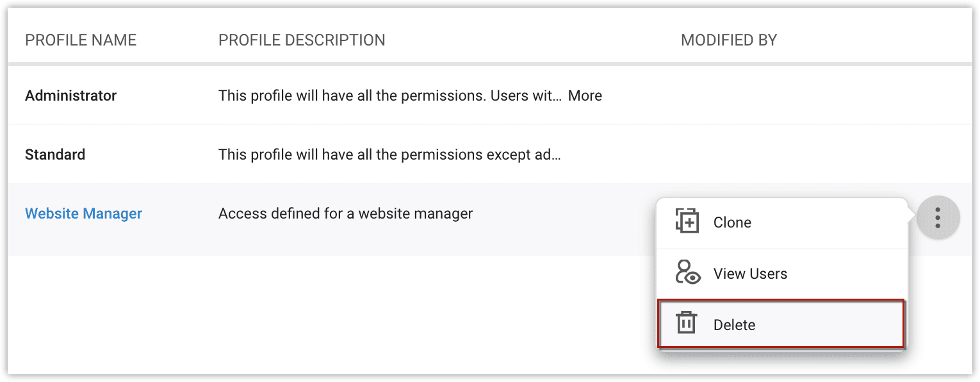Click the Standard profile description text
Image resolution: width=980 pixels, height=382 pixels.
(389, 154)
